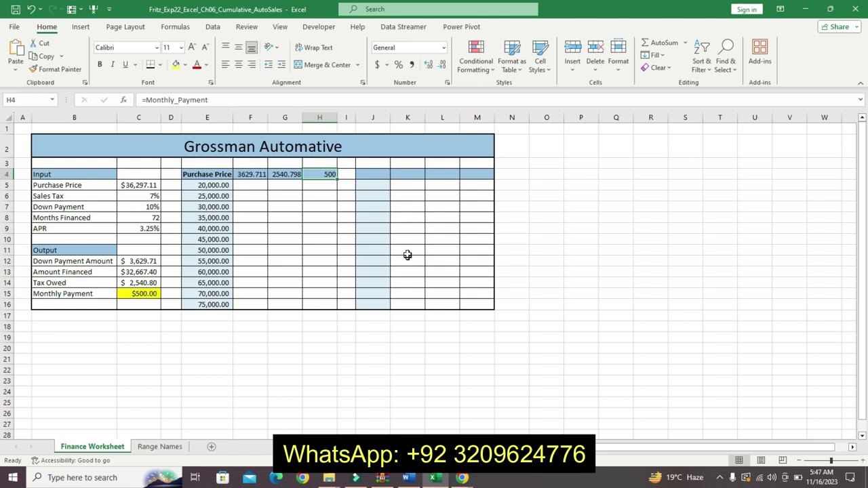
Task: Toggle Bottom Align
Action: pyautogui.click(x=251, y=47)
